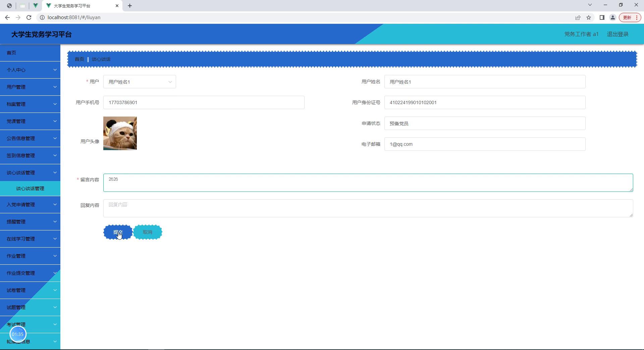Go back using browser back arrow

coord(7,17)
